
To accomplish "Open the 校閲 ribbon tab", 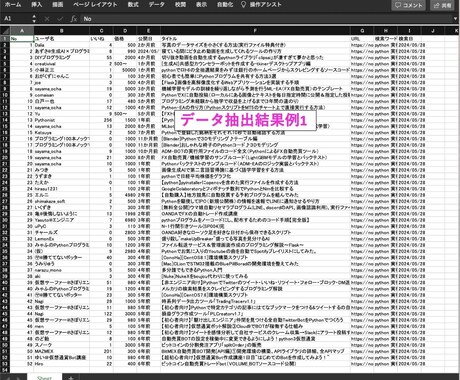I will click(x=180, y=5).
